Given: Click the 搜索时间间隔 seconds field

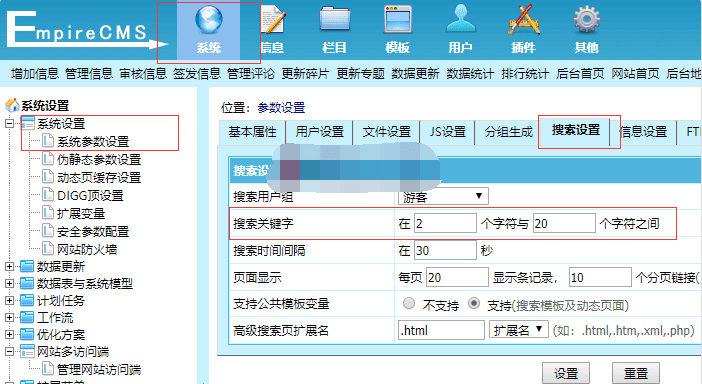Looking at the screenshot, I should click(445, 250).
